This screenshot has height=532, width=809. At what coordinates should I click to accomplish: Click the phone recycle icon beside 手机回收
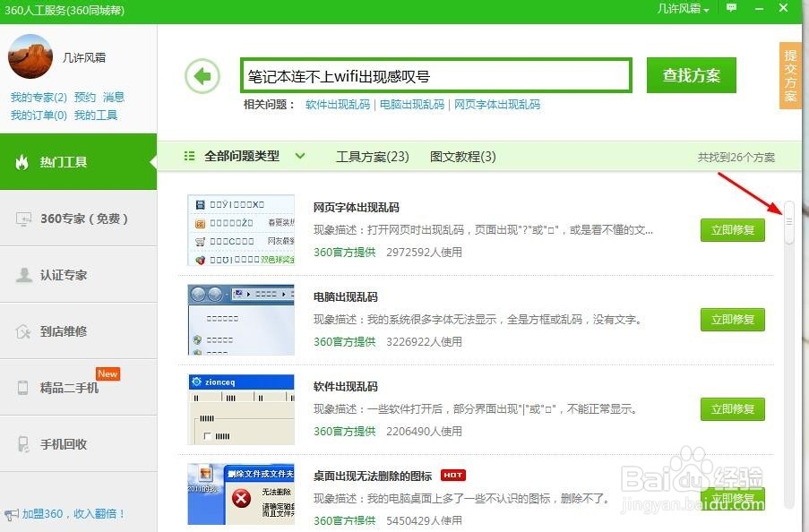coord(23,443)
